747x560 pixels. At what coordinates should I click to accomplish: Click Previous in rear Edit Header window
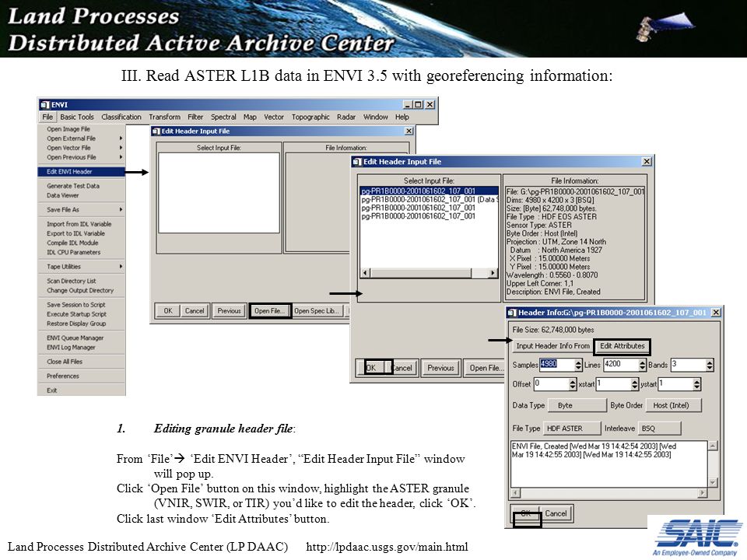[x=229, y=311]
